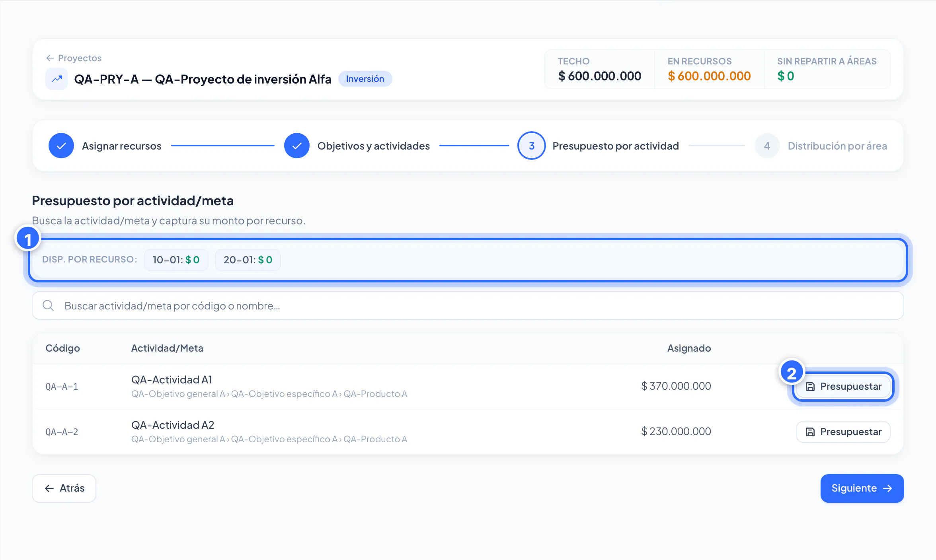Click the TECHO amount $ 600.000.000

point(599,76)
